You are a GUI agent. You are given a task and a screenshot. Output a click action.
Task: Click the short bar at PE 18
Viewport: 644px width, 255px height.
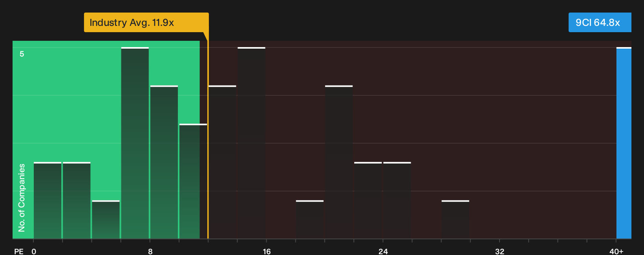[x=310, y=219]
